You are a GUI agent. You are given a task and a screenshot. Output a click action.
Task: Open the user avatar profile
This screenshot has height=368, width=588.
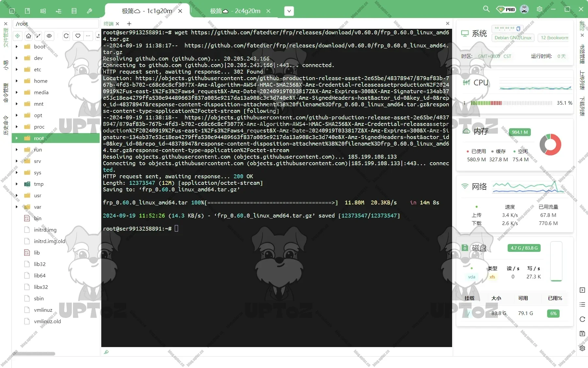524,9
